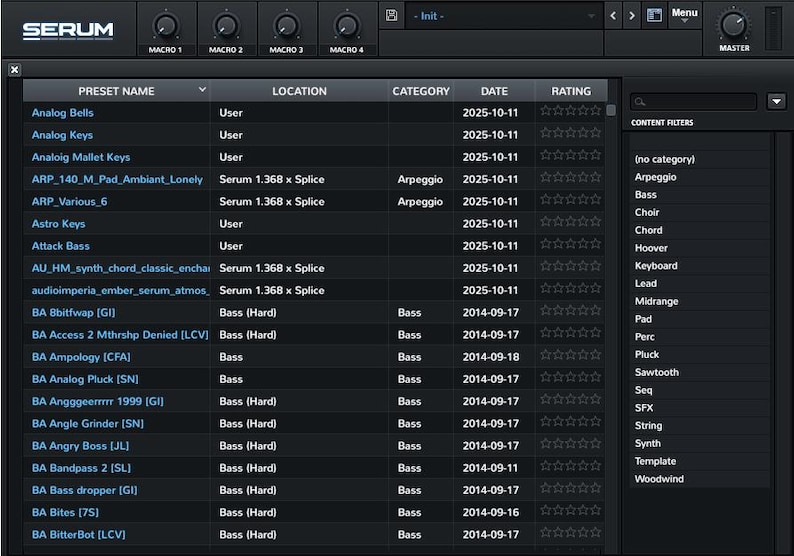
Task: Click the preset search field
Action: (x=694, y=102)
